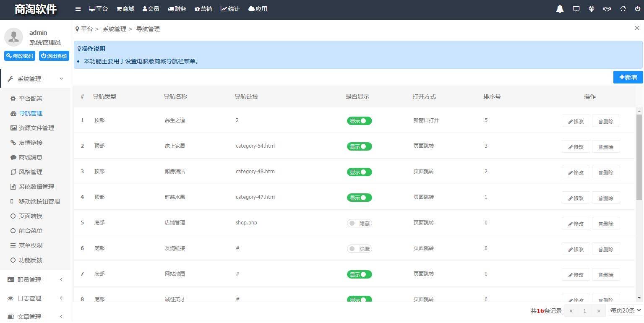Show the 店铺管理 navigation item

coord(359,223)
